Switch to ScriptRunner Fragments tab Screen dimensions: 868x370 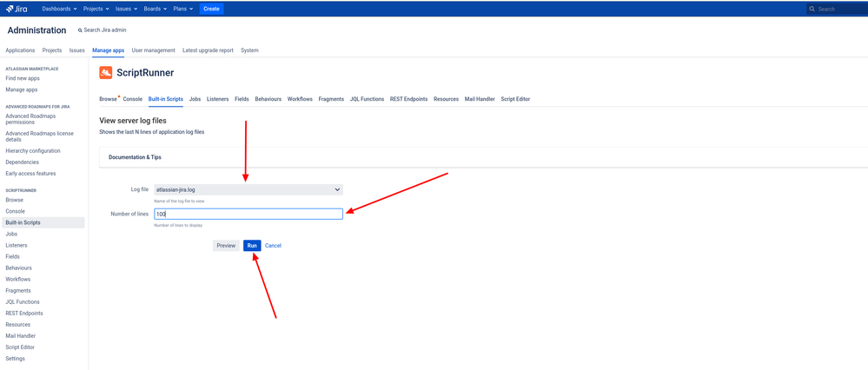click(331, 99)
